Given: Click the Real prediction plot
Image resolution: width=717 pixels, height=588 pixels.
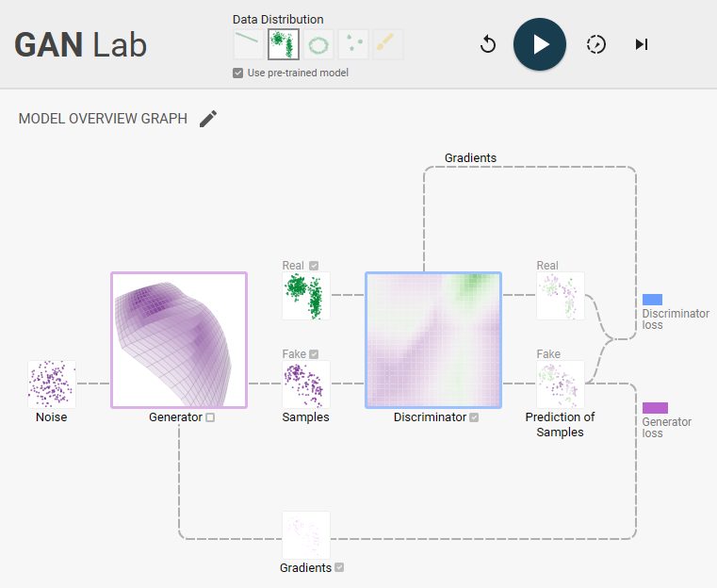Looking at the screenshot, I should tap(561, 296).
